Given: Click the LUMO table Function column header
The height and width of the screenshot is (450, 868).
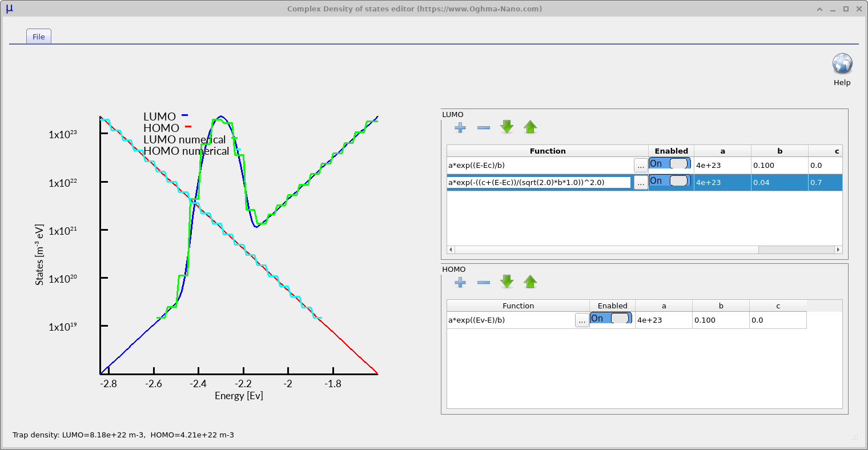Looking at the screenshot, I should 548,151.
